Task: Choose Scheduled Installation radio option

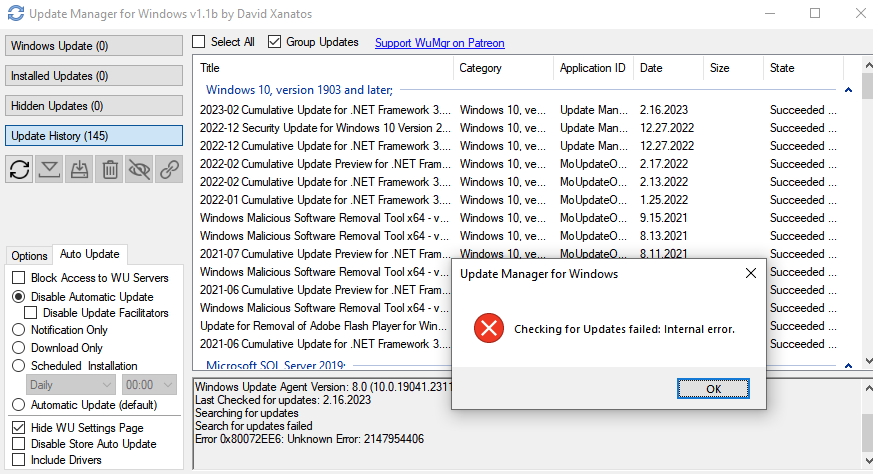Action: [x=18, y=365]
